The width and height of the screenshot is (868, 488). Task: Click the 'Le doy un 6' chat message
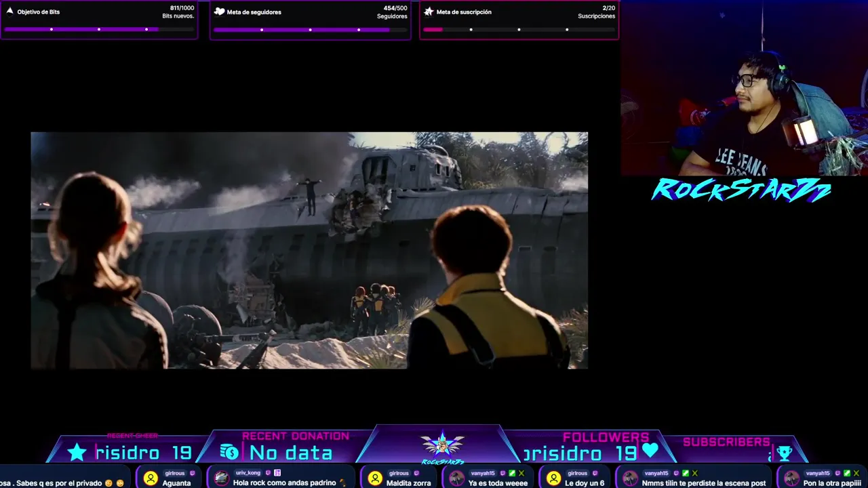click(x=585, y=483)
